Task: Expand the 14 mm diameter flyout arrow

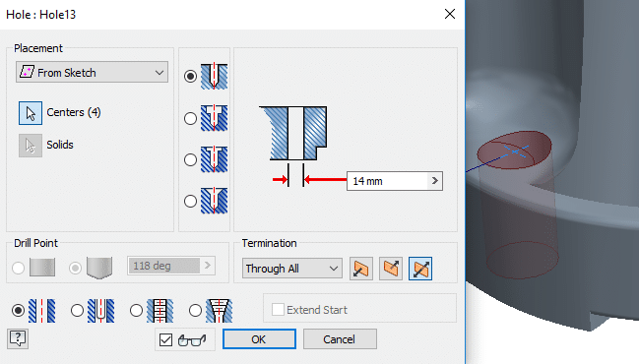Action: (x=435, y=181)
